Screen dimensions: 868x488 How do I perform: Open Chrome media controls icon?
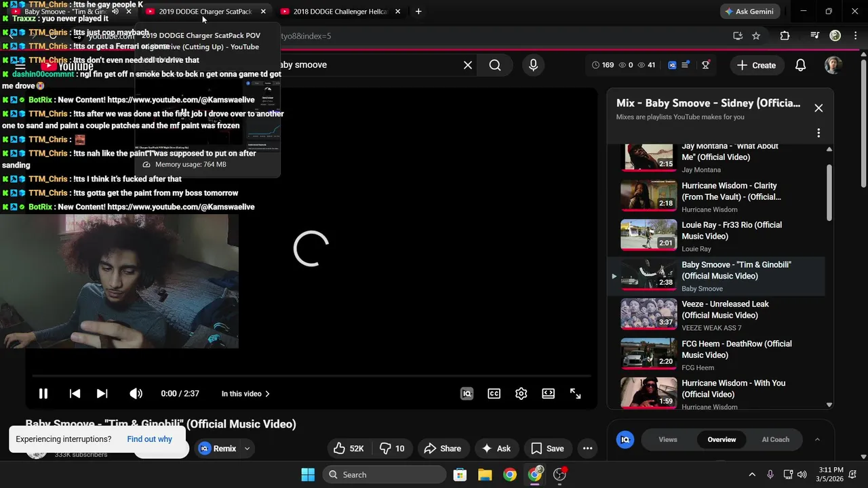(x=814, y=36)
